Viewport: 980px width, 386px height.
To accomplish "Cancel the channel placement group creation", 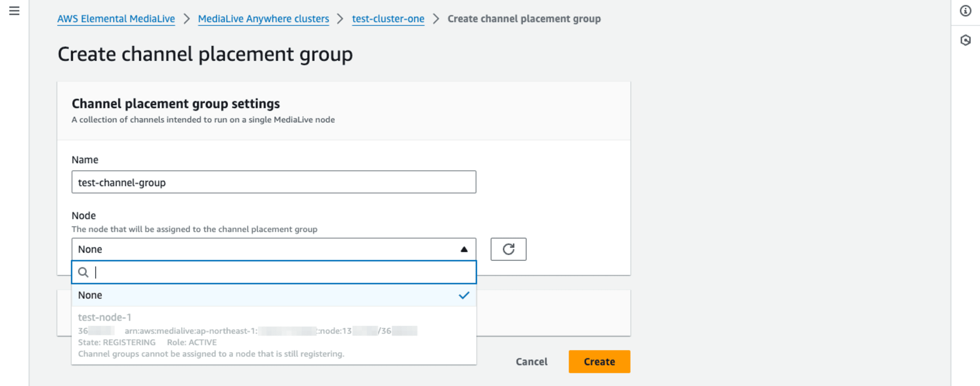I will pyautogui.click(x=532, y=362).
